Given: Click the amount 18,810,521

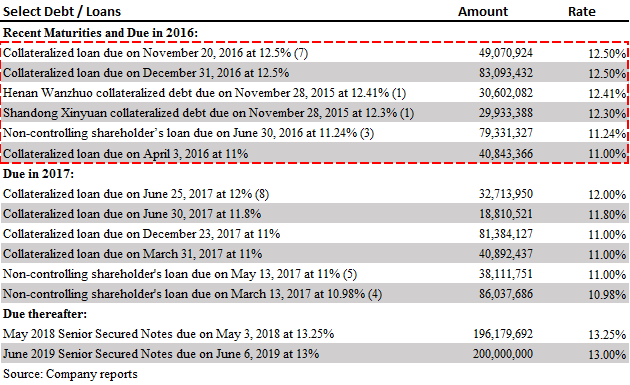Looking at the screenshot, I should click(x=505, y=214).
